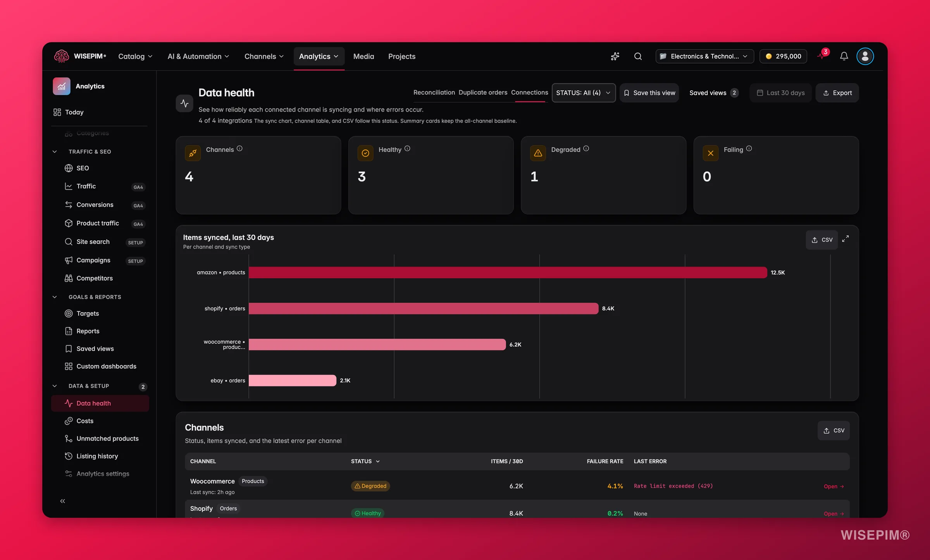The height and width of the screenshot is (560, 930).
Task: Open the activity alerts icon with badge 3
Action: pyautogui.click(x=822, y=55)
